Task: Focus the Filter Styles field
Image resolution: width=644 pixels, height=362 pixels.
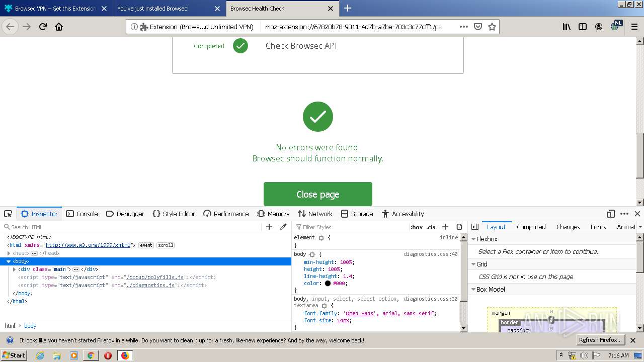Action: coord(352,227)
